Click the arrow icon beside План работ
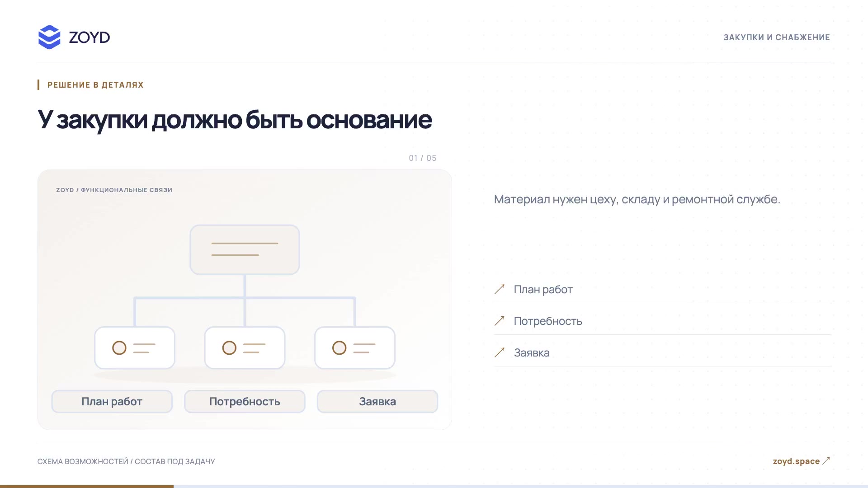 [x=500, y=289]
